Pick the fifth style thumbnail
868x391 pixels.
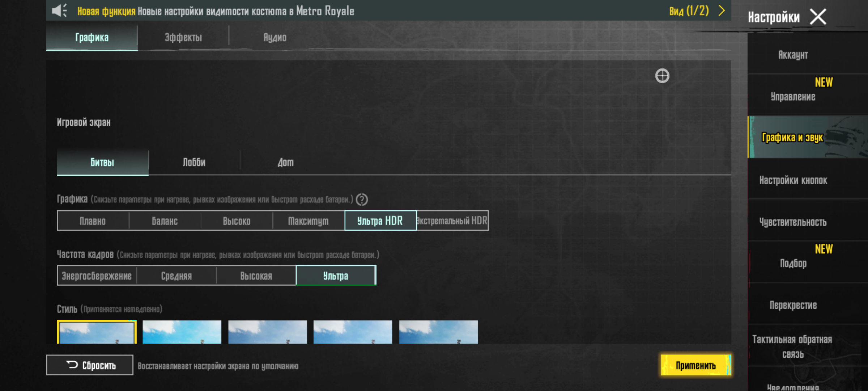pyautogui.click(x=438, y=332)
